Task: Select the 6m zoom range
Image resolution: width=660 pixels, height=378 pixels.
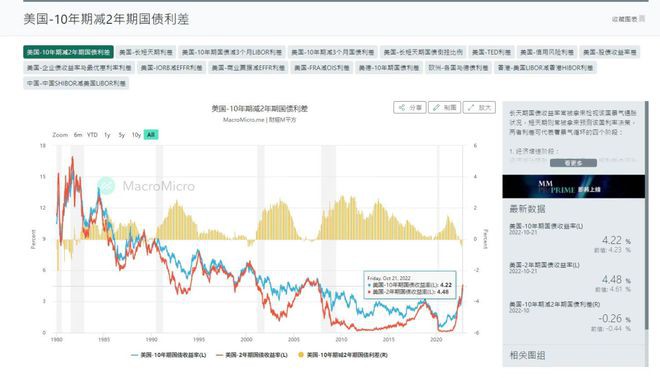Action: point(78,135)
